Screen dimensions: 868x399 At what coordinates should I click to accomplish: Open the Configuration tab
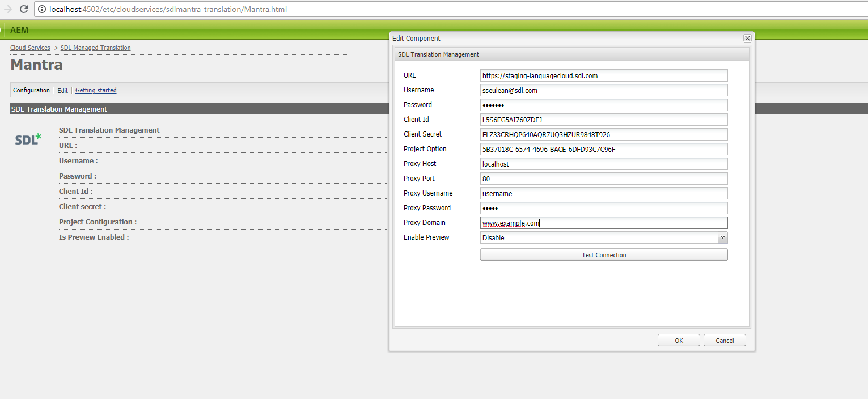pyautogui.click(x=32, y=90)
